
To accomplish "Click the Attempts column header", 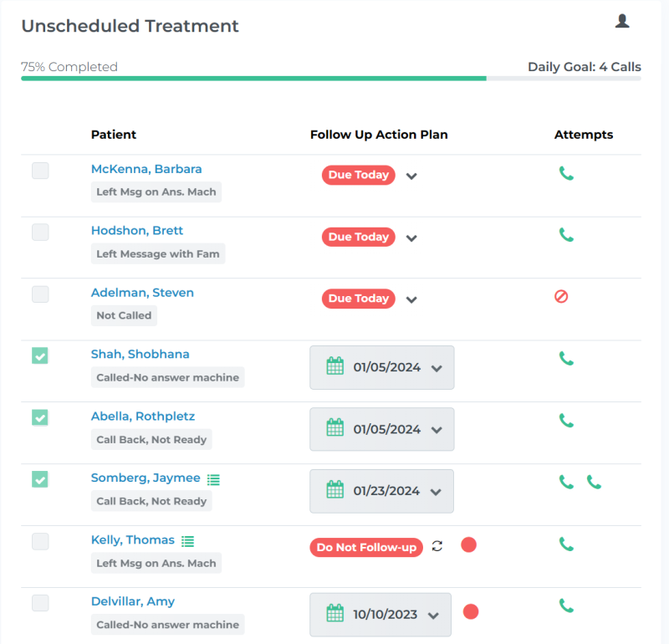I will pos(583,135).
